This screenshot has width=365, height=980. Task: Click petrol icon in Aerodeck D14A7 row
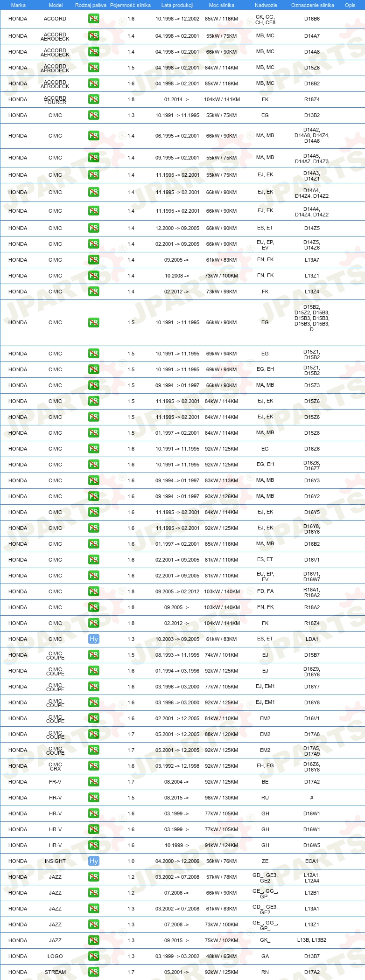pyautogui.click(x=94, y=36)
